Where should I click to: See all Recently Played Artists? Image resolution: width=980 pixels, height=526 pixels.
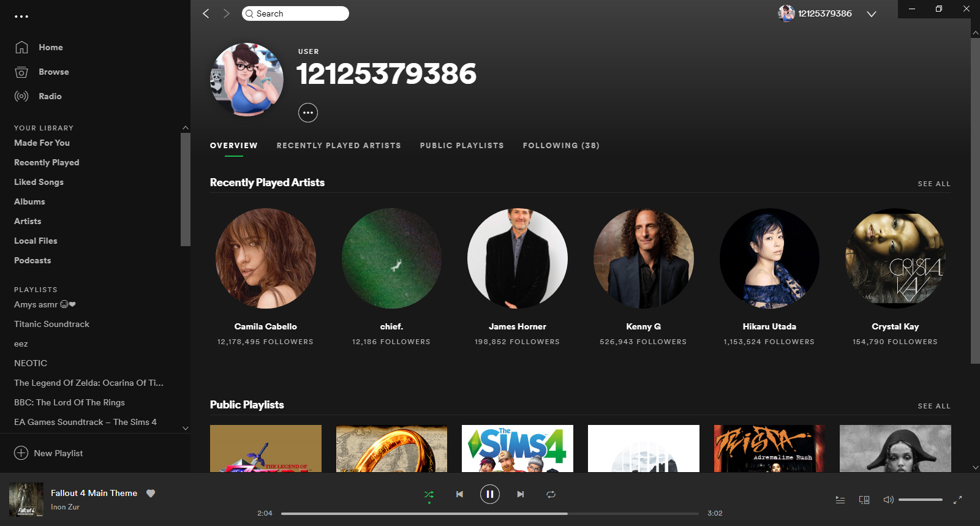pyautogui.click(x=934, y=184)
